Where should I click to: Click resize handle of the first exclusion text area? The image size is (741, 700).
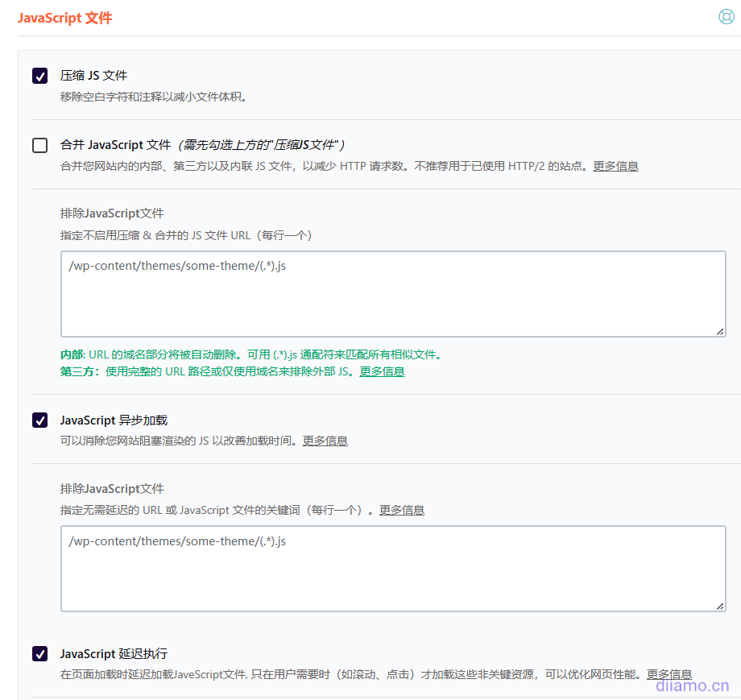719,331
